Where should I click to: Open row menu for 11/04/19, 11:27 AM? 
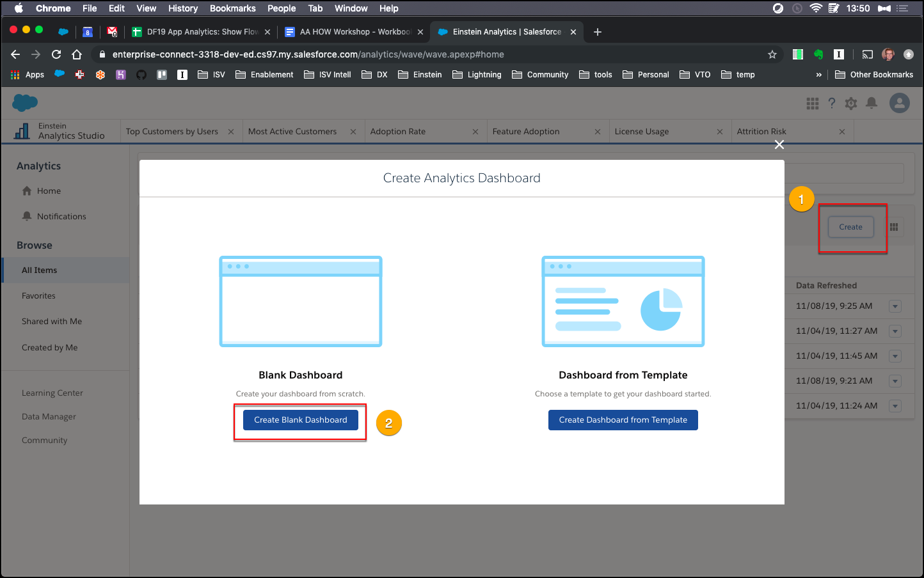(895, 331)
